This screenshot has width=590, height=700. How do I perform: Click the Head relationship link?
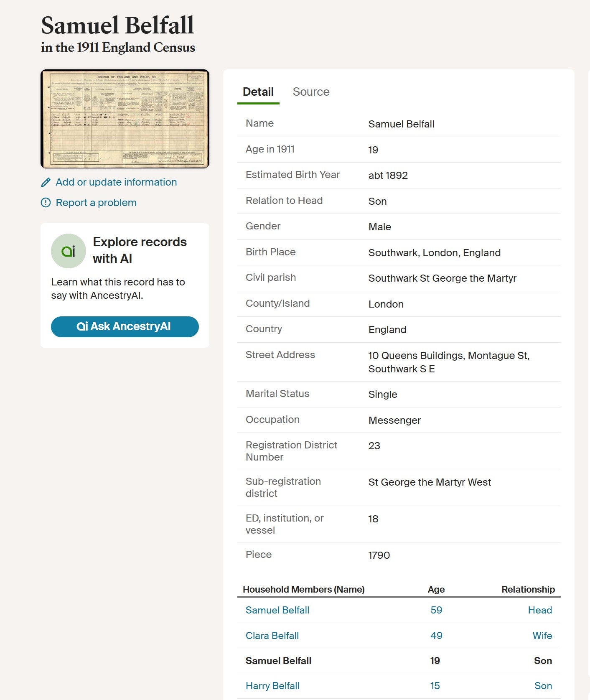[540, 610]
